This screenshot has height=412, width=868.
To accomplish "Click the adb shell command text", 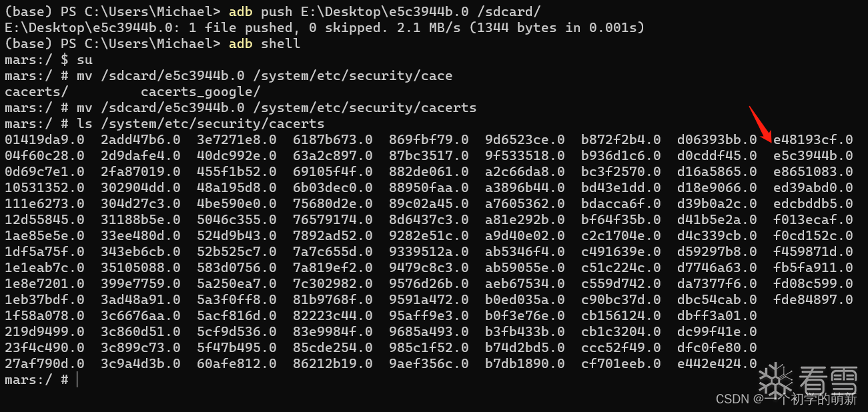I will tap(264, 44).
